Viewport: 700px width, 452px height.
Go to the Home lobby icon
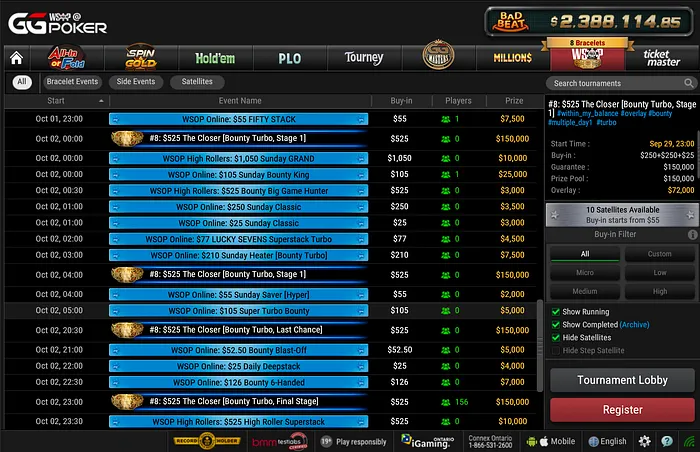click(x=16, y=58)
